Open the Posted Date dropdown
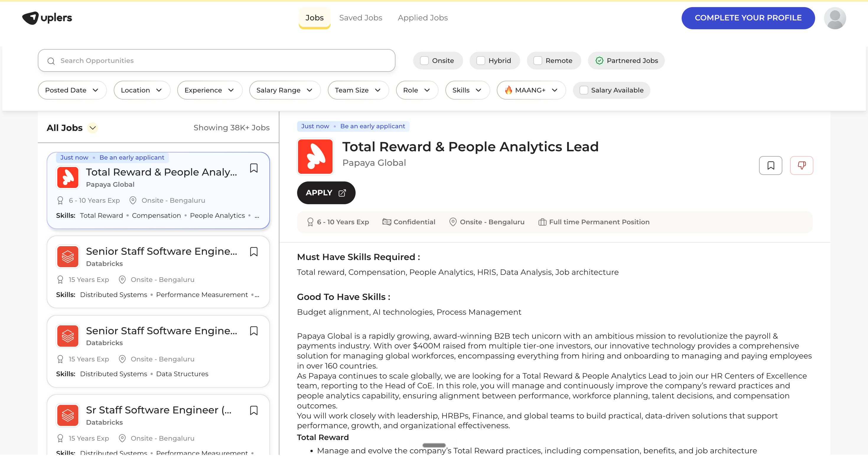Image resolution: width=868 pixels, height=456 pixels. (72, 90)
